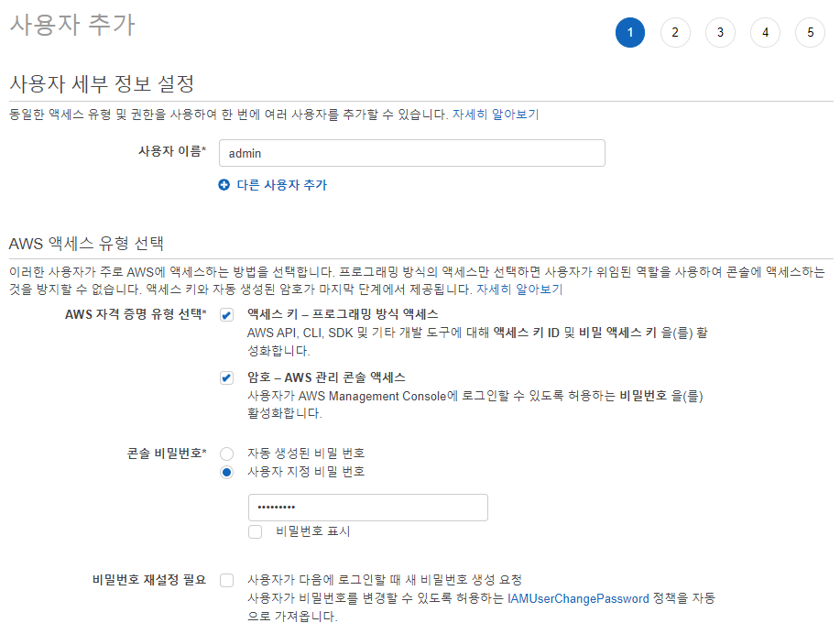Screen dimensions: 840x634
Task: Click the 사용자 이름* label
Action: point(172,151)
